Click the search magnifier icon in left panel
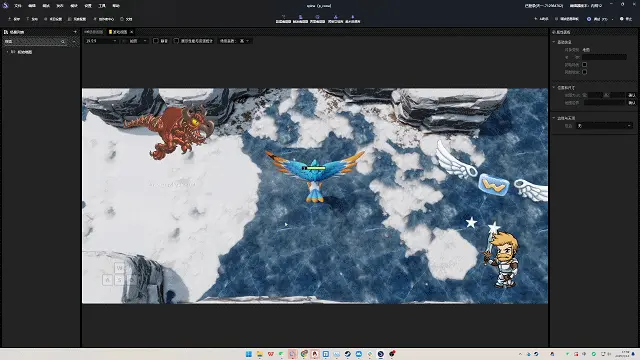Viewport: 640px width, 360px height. [x=63, y=42]
